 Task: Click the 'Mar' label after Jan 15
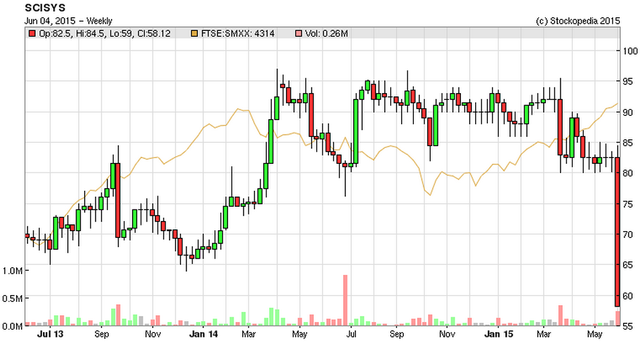point(543,334)
